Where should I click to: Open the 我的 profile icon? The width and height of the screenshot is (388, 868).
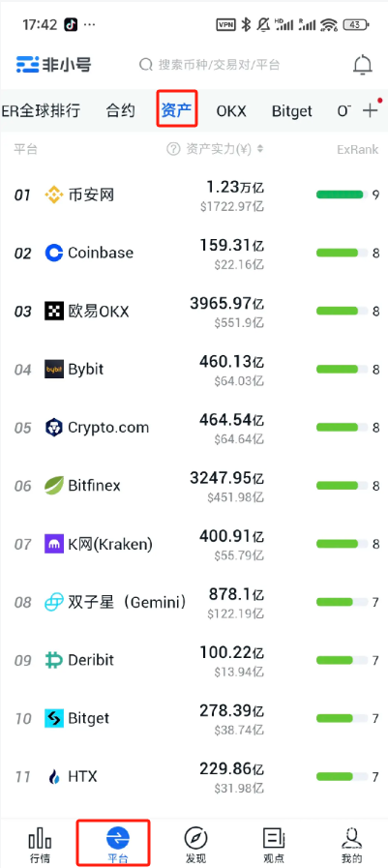pyautogui.click(x=351, y=838)
